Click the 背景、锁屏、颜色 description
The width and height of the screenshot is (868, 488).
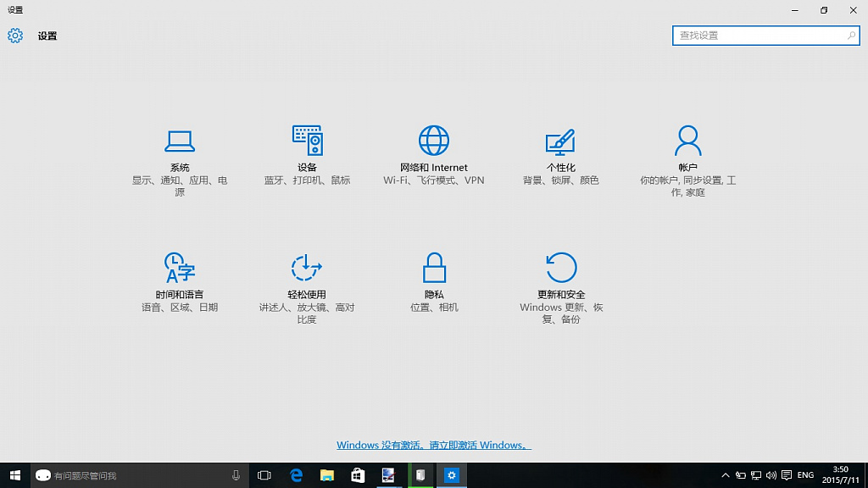tap(561, 180)
